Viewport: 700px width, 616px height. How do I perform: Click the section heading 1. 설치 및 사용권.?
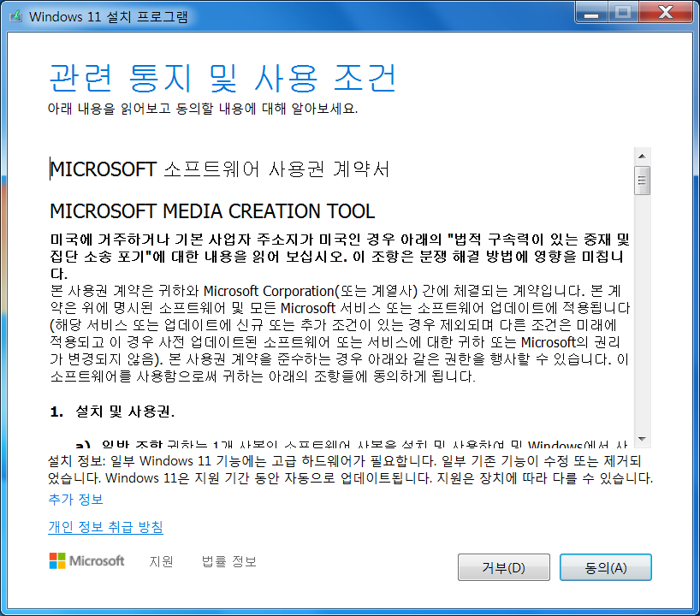click(x=112, y=412)
